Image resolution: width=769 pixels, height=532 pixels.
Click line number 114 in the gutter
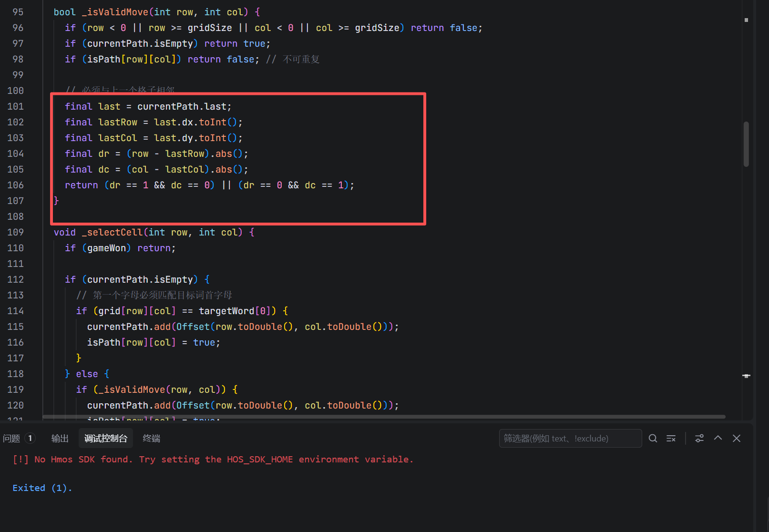point(15,311)
